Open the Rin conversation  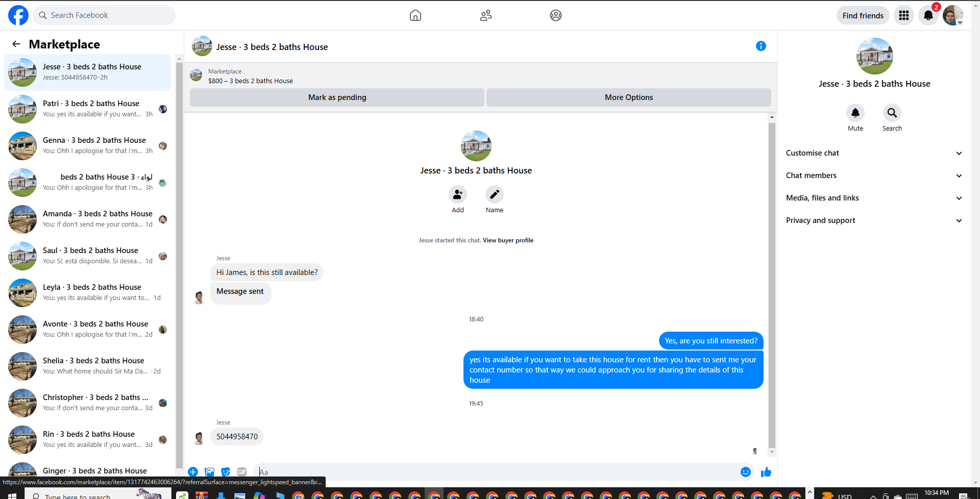coord(87,440)
